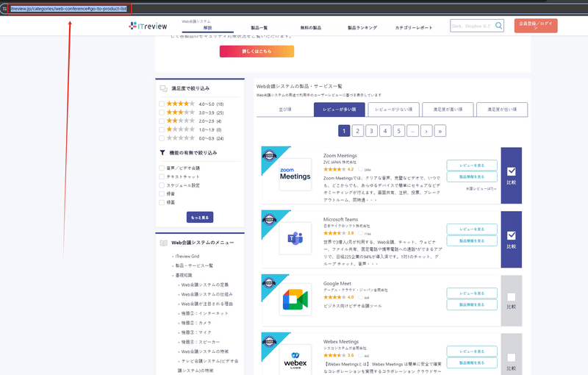Click the funnel filter icon beside 機能の有無で絞り込み

coord(162,153)
